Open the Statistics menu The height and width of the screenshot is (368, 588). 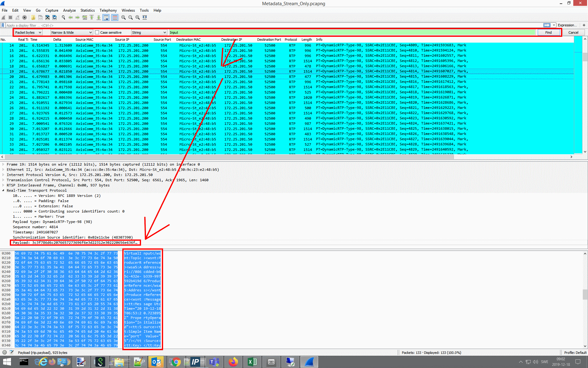pyautogui.click(x=88, y=10)
